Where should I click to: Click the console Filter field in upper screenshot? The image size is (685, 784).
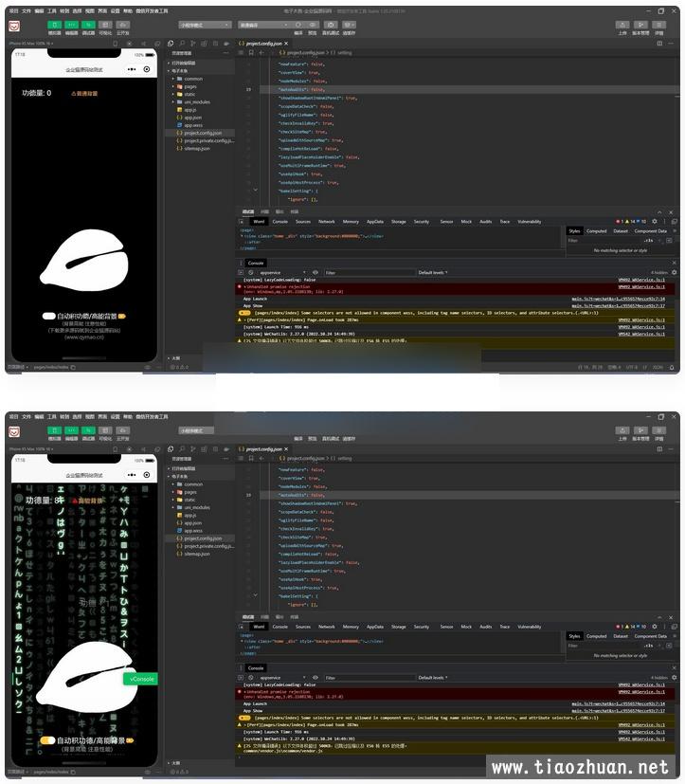pyautogui.click(x=370, y=272)
